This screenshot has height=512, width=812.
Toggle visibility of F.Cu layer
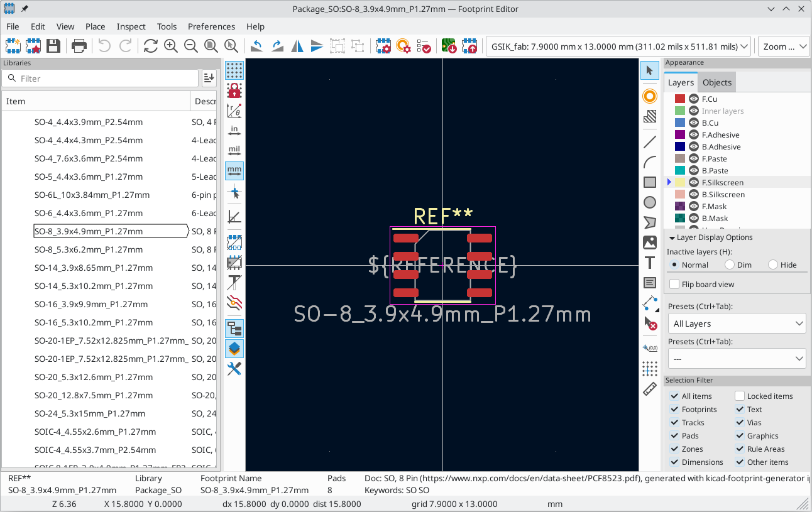point(694,99)
